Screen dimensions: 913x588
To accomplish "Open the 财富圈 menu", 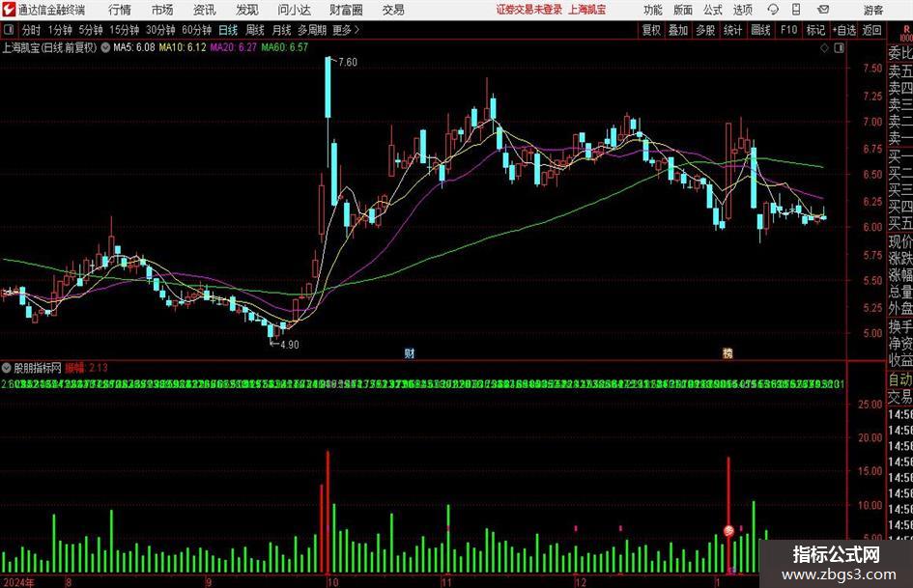I will pos(346,10).
